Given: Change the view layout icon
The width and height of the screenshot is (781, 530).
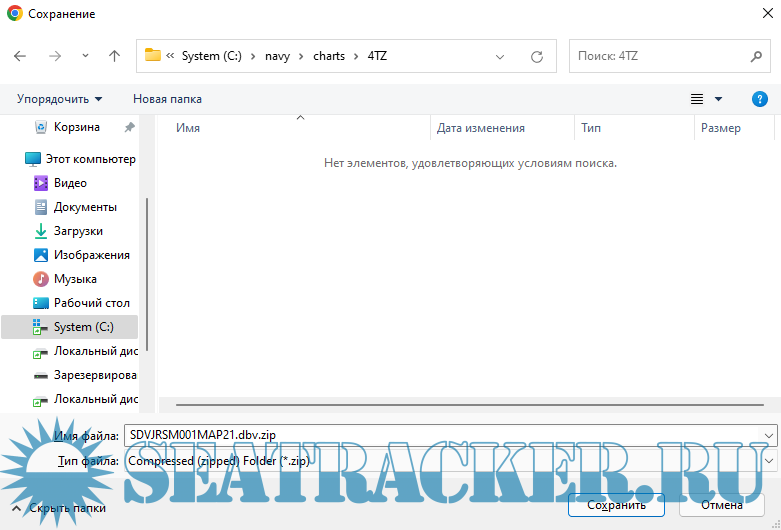Looking at the screenshot, I should [697, 99].
